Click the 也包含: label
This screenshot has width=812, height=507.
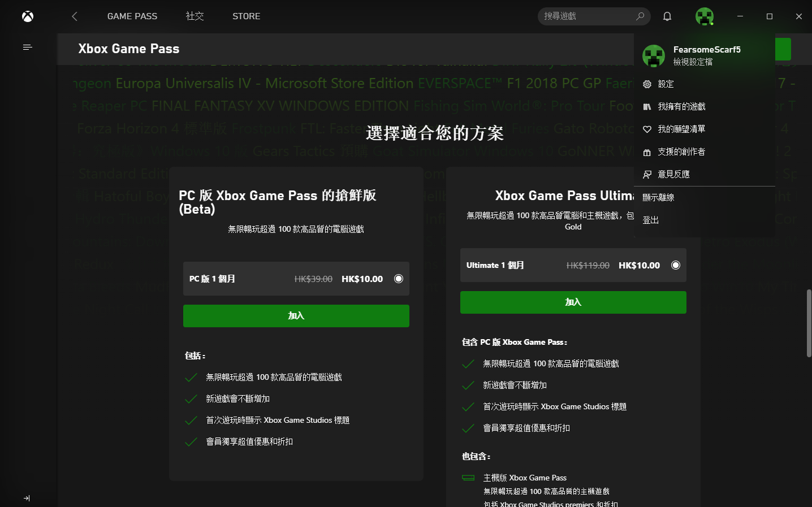[476, 457]
